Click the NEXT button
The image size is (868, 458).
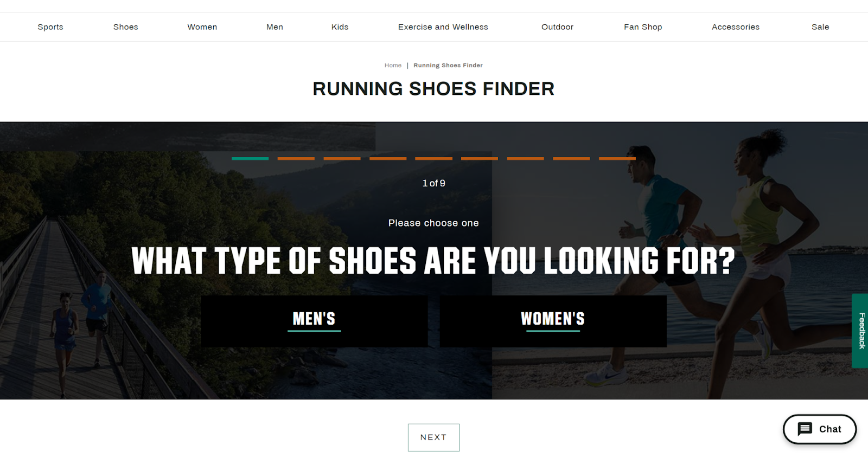click(433, 437)
